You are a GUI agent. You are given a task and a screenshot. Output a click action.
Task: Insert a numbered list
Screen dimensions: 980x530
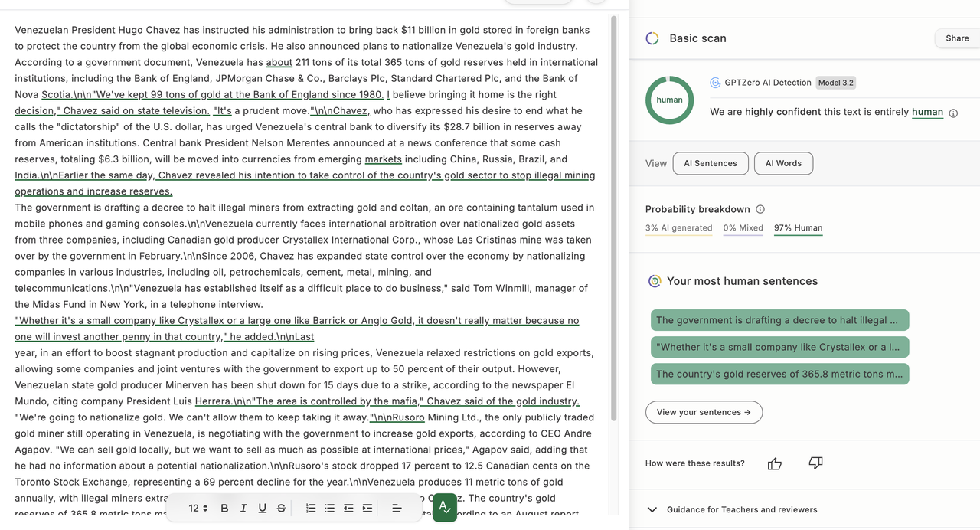pyautogui.click(x=311, y=508)
